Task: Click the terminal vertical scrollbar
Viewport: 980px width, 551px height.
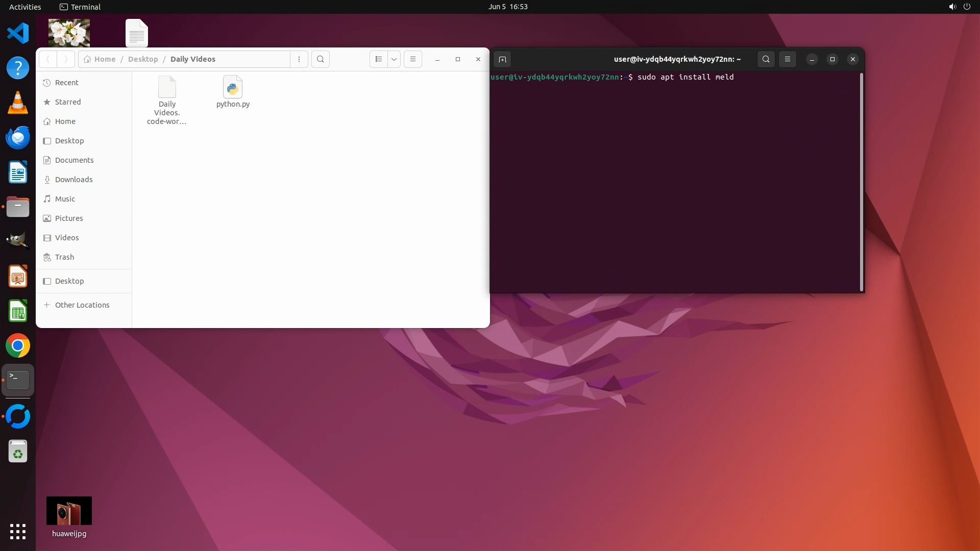Action: click(862, 182)
